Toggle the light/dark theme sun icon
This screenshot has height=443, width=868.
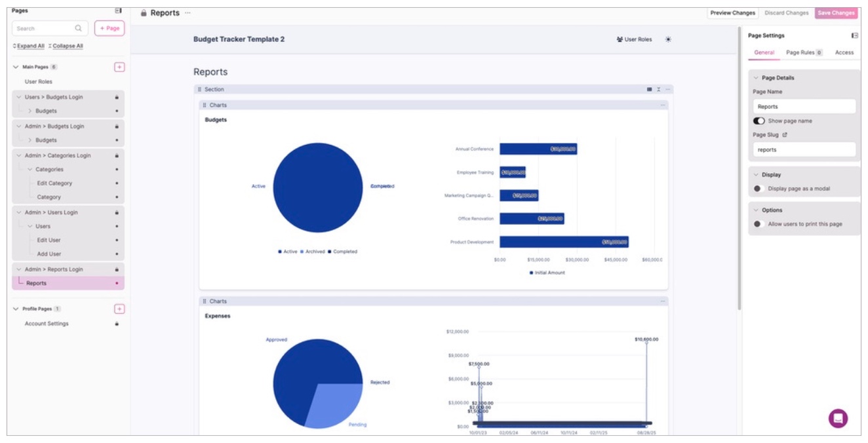pos(668,39)
